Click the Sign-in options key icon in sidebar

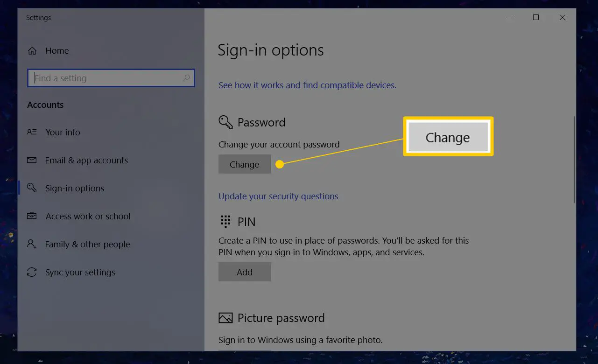click(32, 188)
